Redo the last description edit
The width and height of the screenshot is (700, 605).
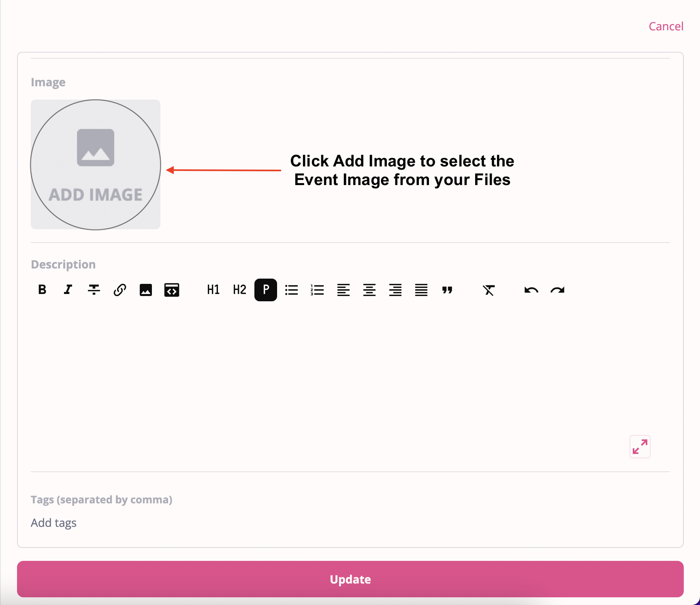tap(557, 290)
